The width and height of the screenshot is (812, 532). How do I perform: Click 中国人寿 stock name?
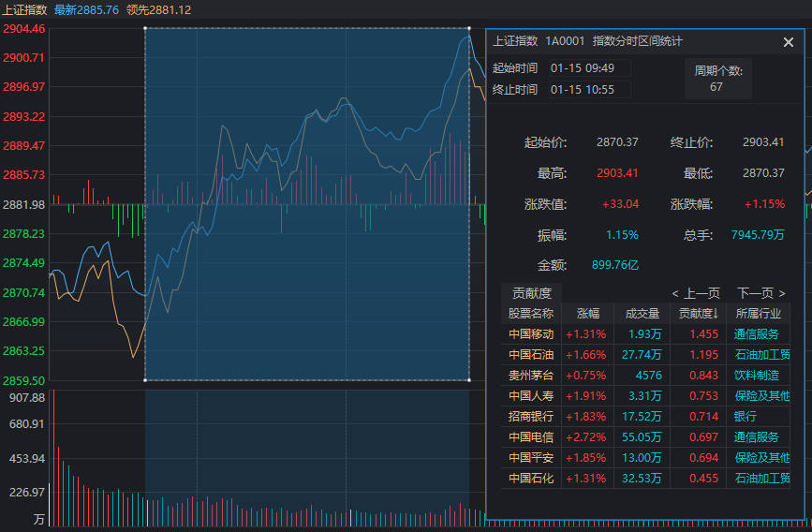531,395
